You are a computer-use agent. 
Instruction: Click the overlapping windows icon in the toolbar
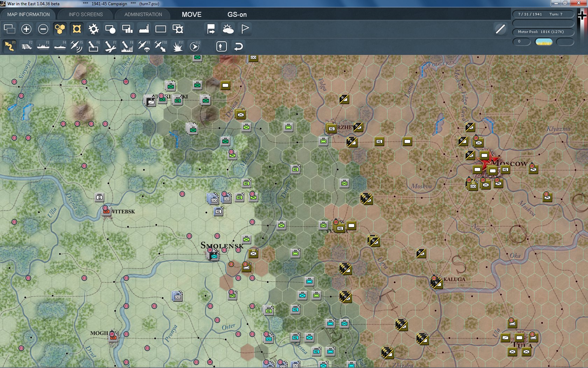(x=9, y=29)
